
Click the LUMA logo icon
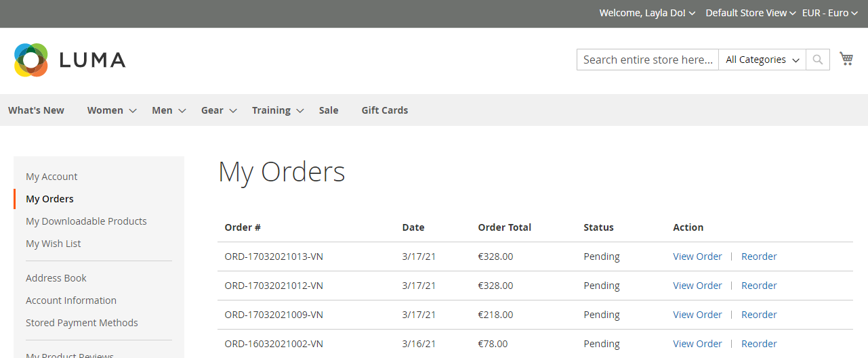click(x=31, y=60)
